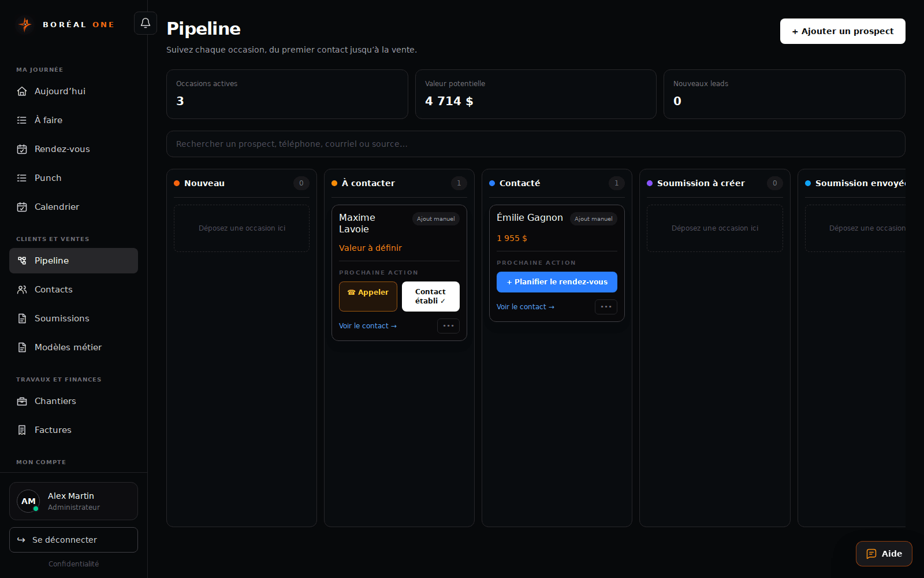Click the Factures receipt icon
924x578 pixels.
pyautogui.click(x=22, y=430)
